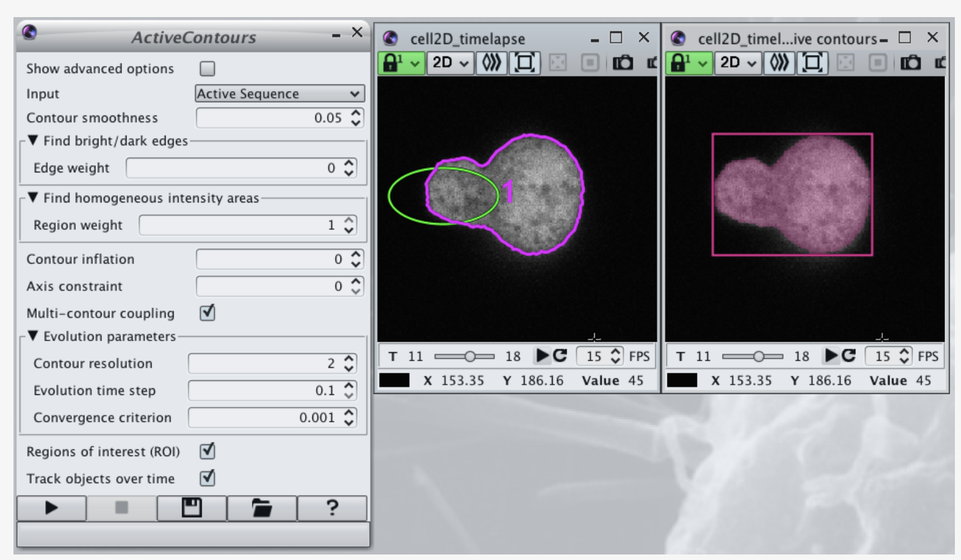The image size is (961, 560).
Task: Click the layers icon in active contours viewer
Action: click(x=779, y=63)
